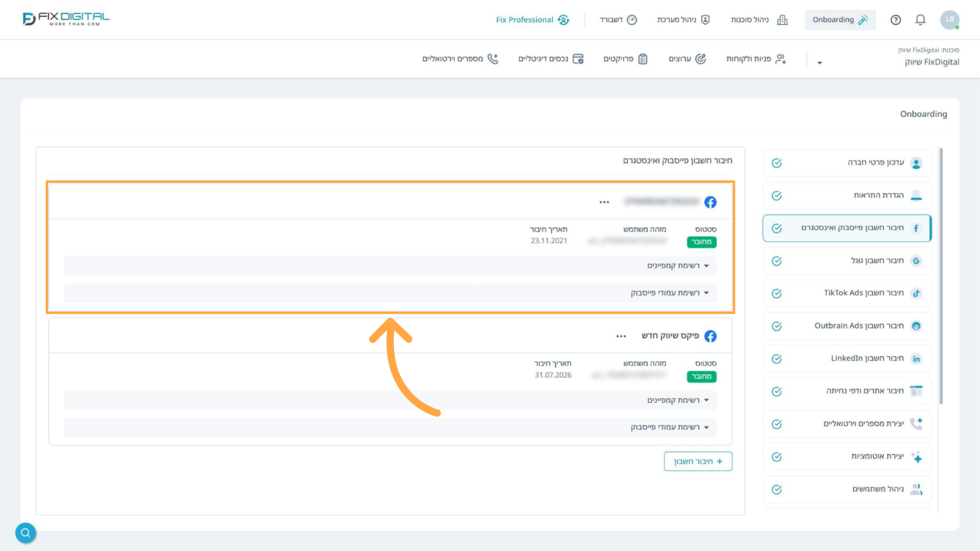
Task: Open the search chat bubble button
Action: [x=26, y=533]
